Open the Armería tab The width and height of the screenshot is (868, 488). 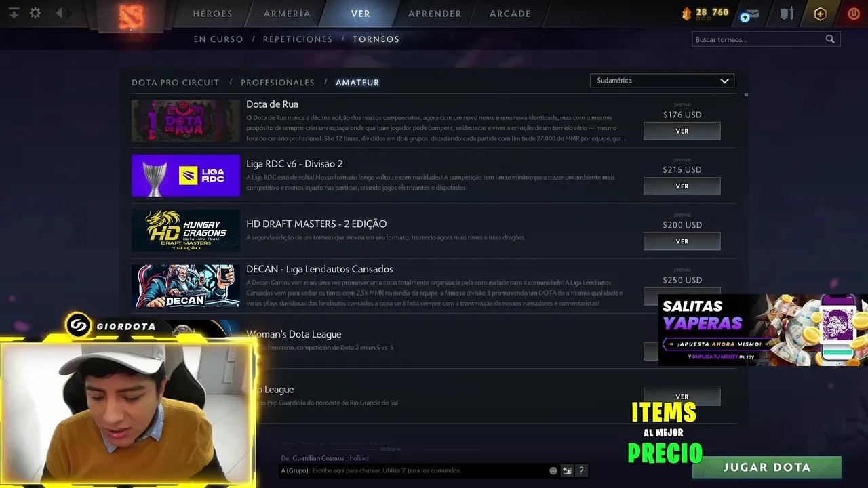[287, 14]
